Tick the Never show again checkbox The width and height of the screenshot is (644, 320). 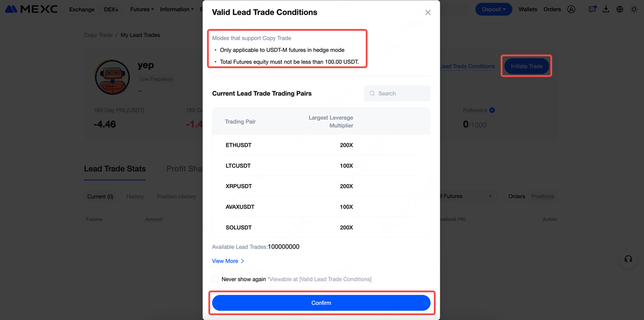click(x=215, y=279)
